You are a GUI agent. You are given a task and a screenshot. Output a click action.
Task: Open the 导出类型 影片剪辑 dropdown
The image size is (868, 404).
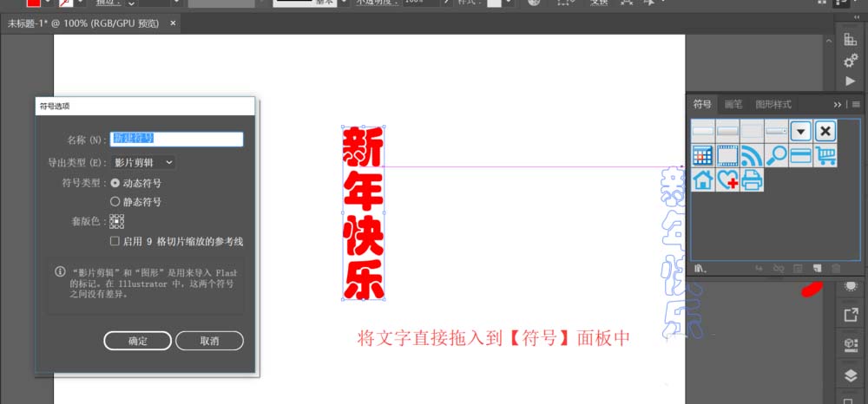point(143,162)
